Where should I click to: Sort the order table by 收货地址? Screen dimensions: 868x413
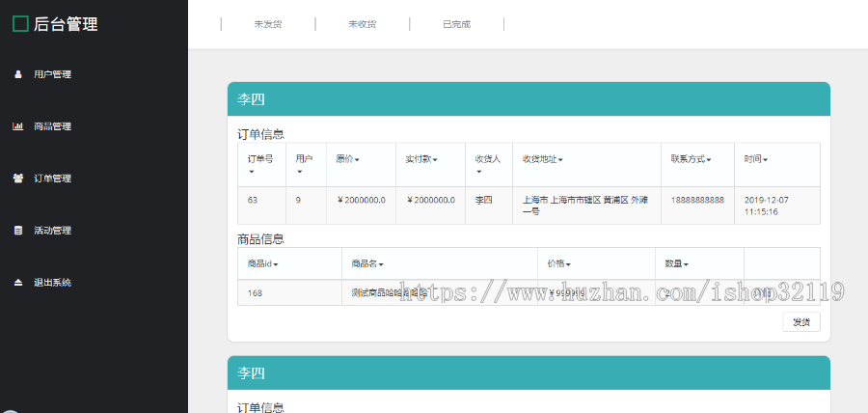point(542,159)
